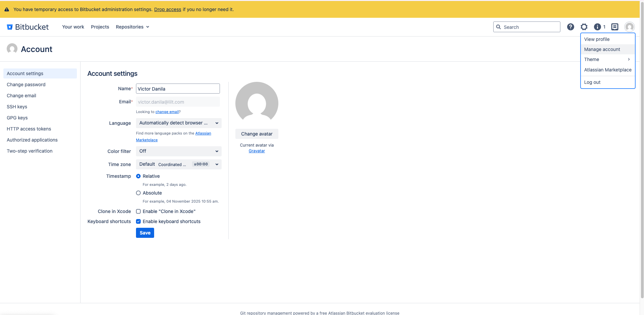The height and width of the screenshot is (315, 644).
Task: Click the Bitbucket logo icon
Action: [x=10, y=27]
